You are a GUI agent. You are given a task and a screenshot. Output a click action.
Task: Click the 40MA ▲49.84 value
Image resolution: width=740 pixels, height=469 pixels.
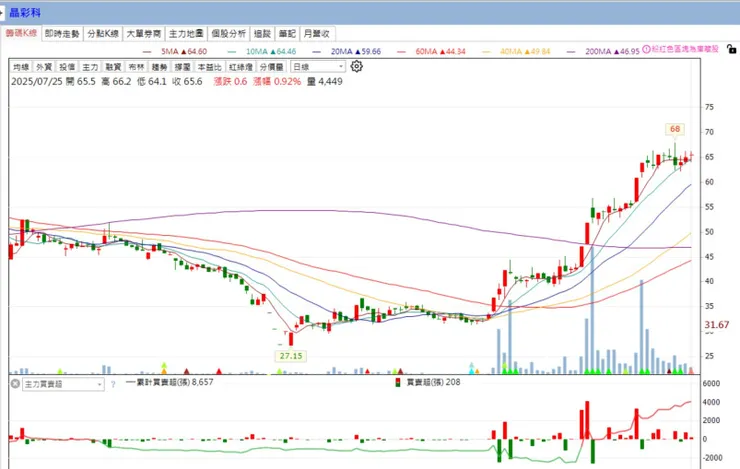525,51
